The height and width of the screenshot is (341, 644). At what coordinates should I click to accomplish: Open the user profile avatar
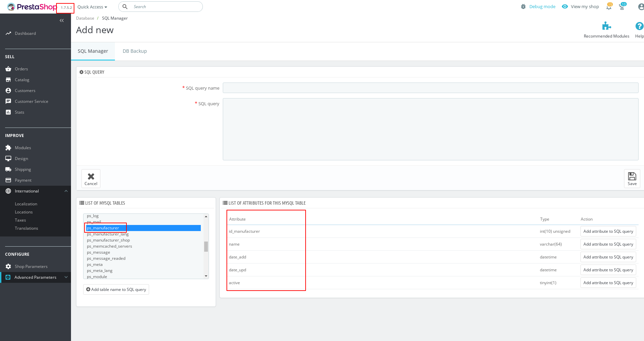tap(641, 7)
